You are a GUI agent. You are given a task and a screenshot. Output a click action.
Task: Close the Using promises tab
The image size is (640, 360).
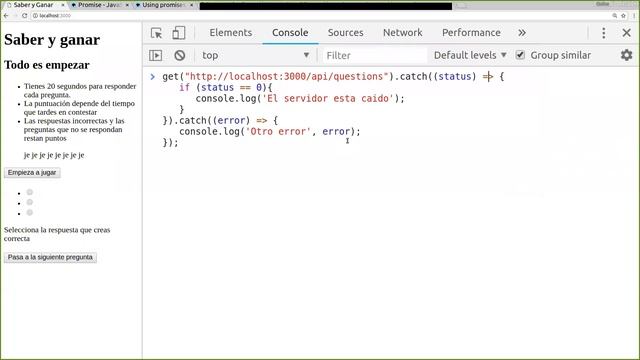pyautogui.click(x=191, y=5)
